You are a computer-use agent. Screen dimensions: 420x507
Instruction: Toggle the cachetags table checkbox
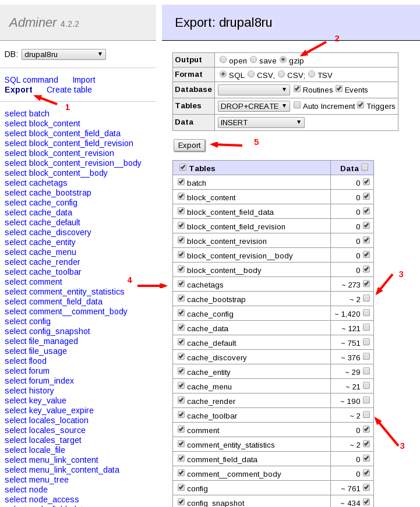click(x=181, y=283)
